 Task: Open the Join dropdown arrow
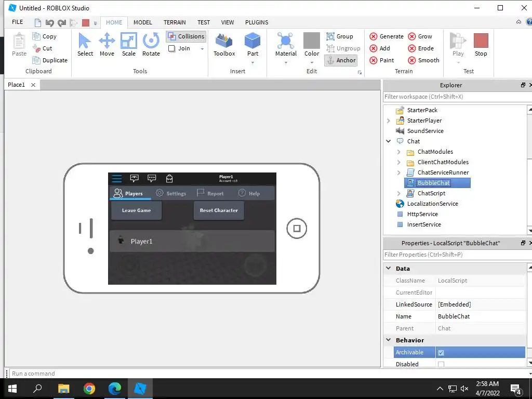pos(202,49)
